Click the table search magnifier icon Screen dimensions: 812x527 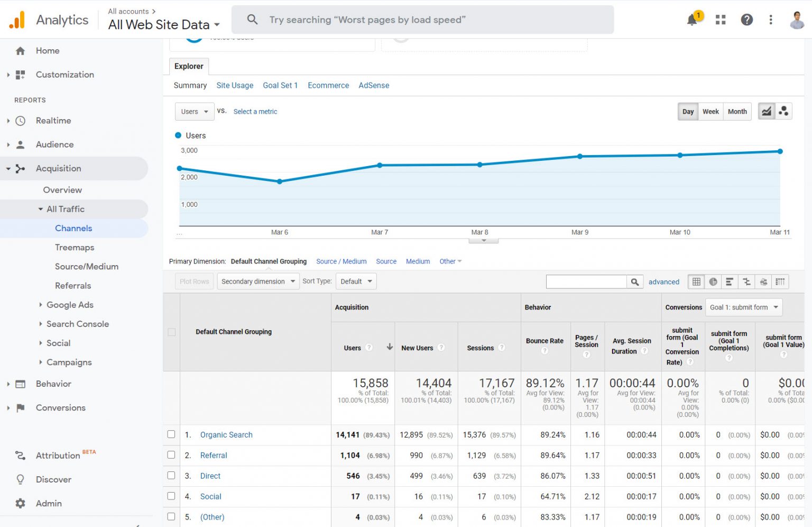(x=634, y=281)
